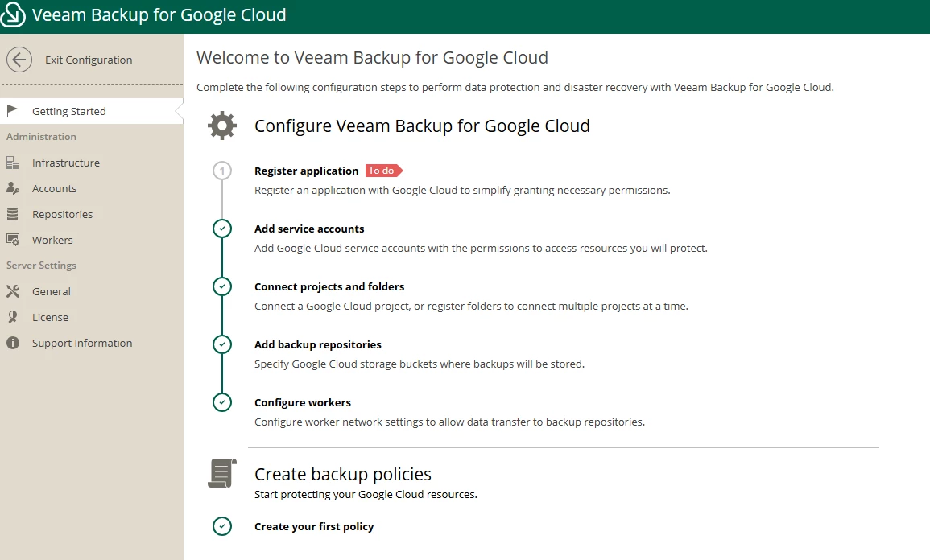Click the Accounts sidebar icon

click(x=12, y=188)
